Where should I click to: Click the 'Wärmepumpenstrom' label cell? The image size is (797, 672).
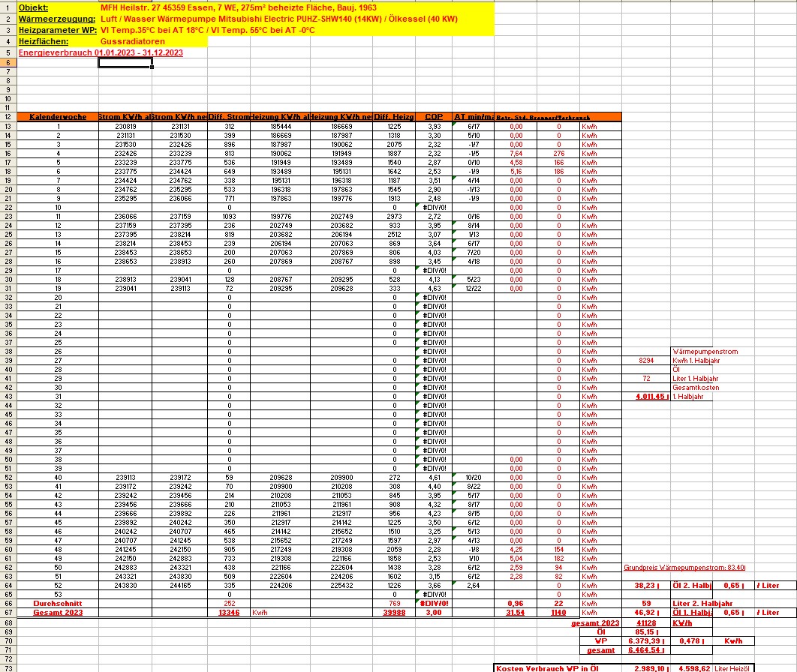(705, 351)
